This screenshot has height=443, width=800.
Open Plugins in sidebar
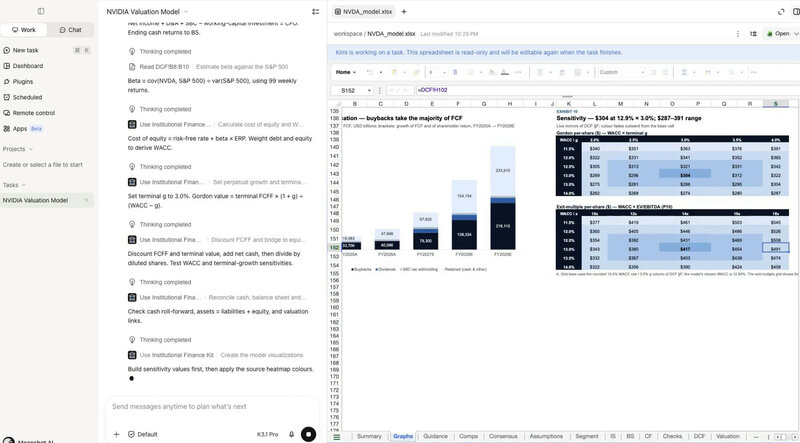[x=18, y=82]
